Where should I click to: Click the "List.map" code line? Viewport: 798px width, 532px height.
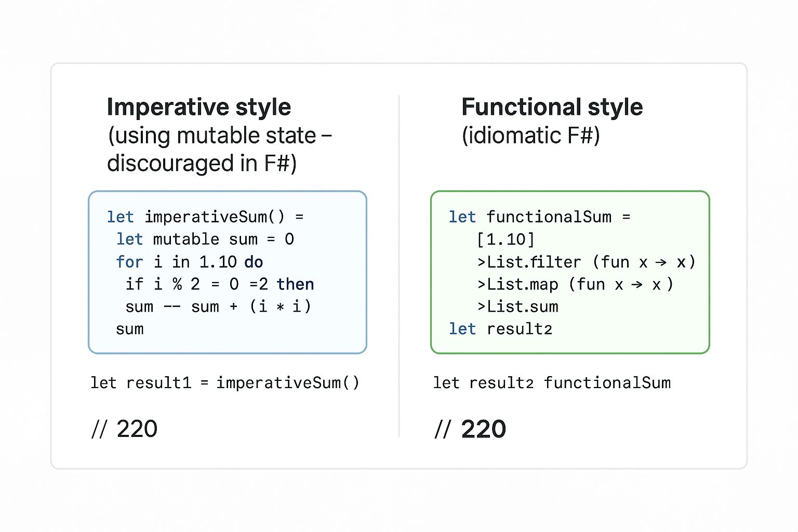(575, 284)
